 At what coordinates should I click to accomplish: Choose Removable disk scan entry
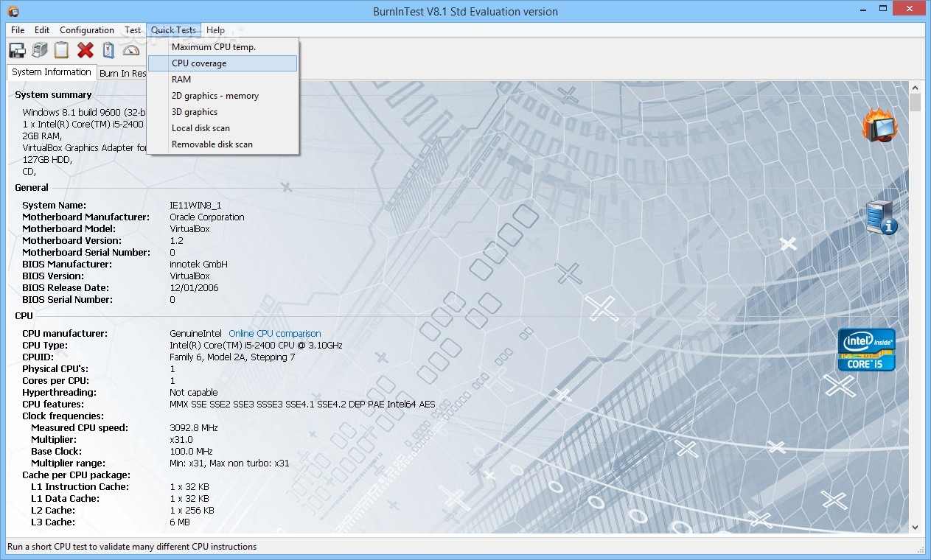223,144
